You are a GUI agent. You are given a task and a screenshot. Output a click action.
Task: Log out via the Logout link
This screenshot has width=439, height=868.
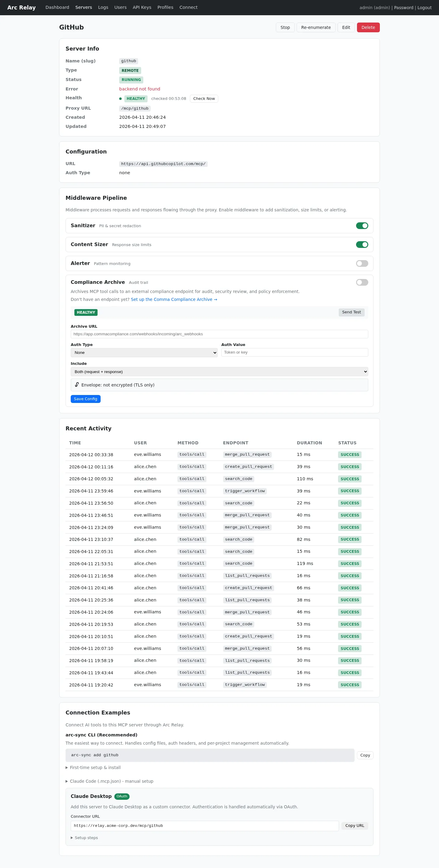[x=424, y=8]
